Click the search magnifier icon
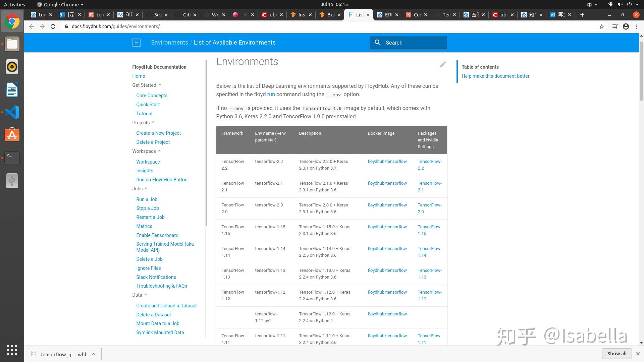Screen dimensions: 644x362 coord(378,43)
